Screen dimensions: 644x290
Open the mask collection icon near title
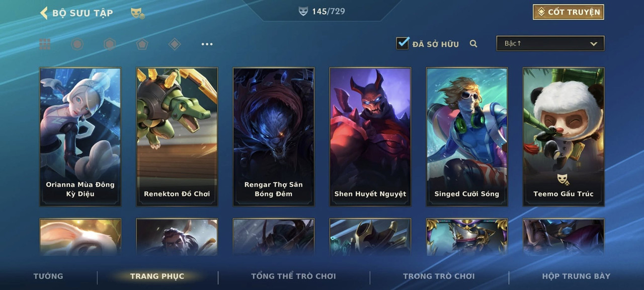[138, 14]
